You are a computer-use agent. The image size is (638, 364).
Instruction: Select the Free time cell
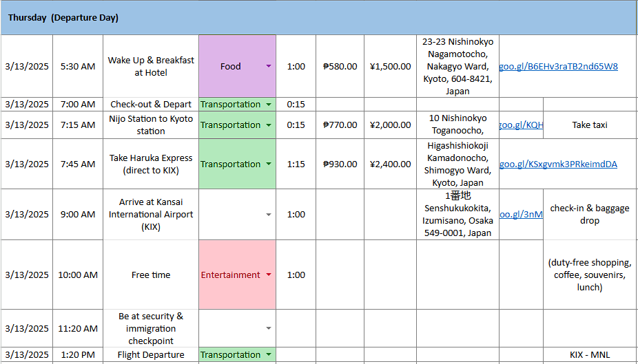(151, 275)
